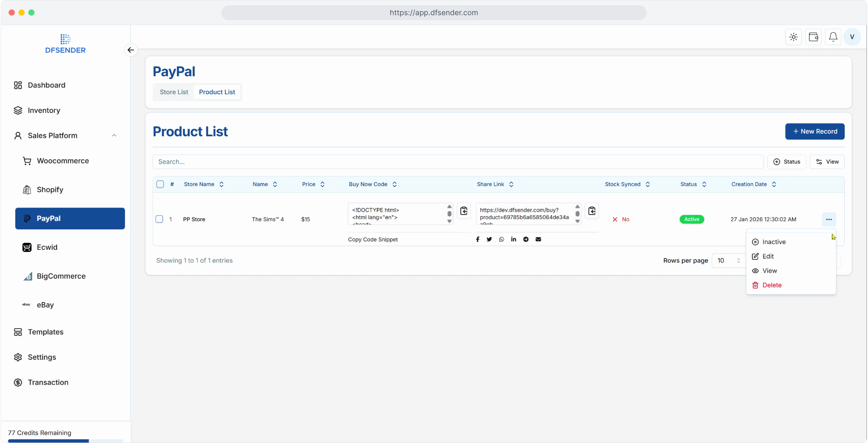Collapse the Sales Platform section
Viewport: 868px width, 443px height.
tap(114, 136)
